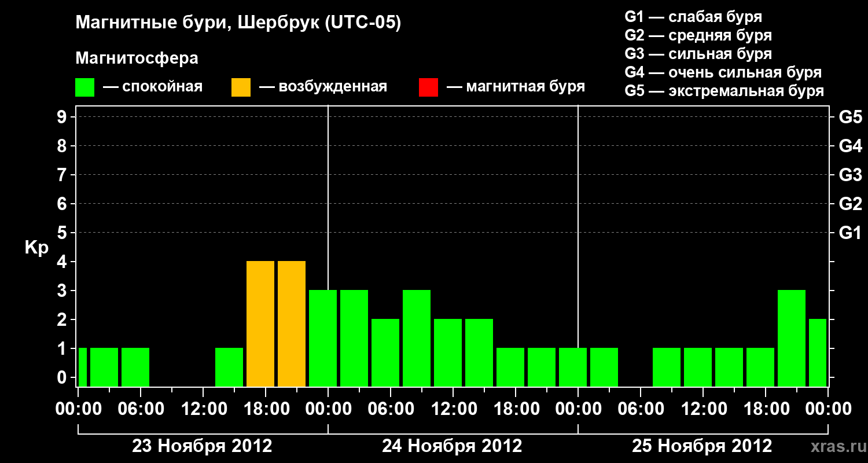
Task: Click the 23 Ноября 2012 date label
Action: pos(203,446)
